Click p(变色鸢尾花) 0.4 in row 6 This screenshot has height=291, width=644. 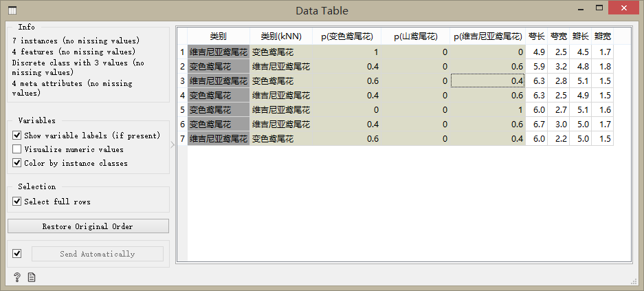(x=346, y=124)
